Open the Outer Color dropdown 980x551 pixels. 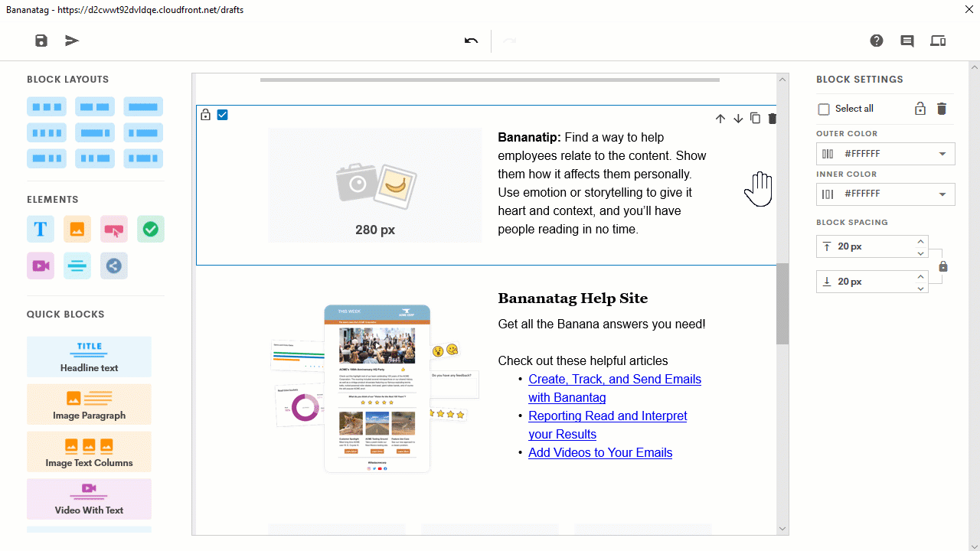click(x=886, y=154)
